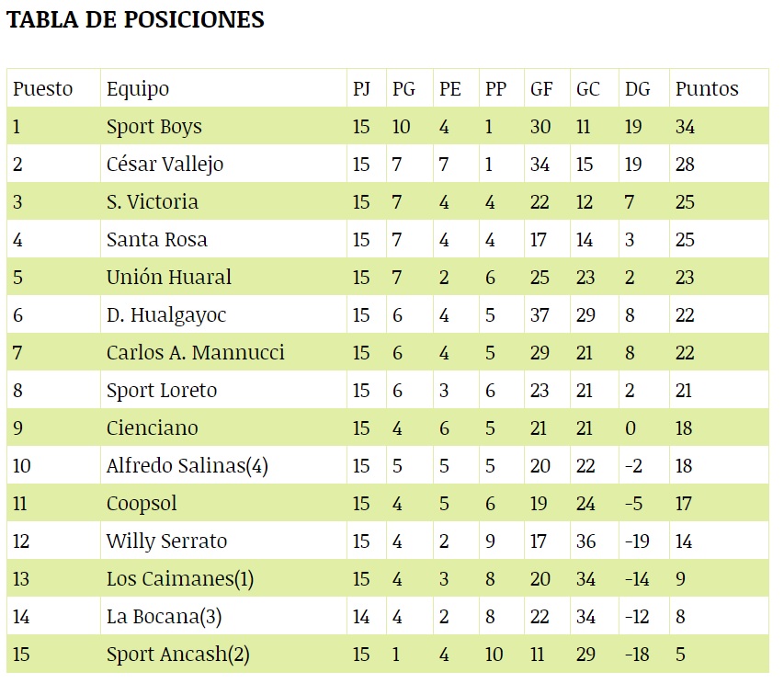
Task: Select D. Hualgayoc in the table
Action: 165,315
